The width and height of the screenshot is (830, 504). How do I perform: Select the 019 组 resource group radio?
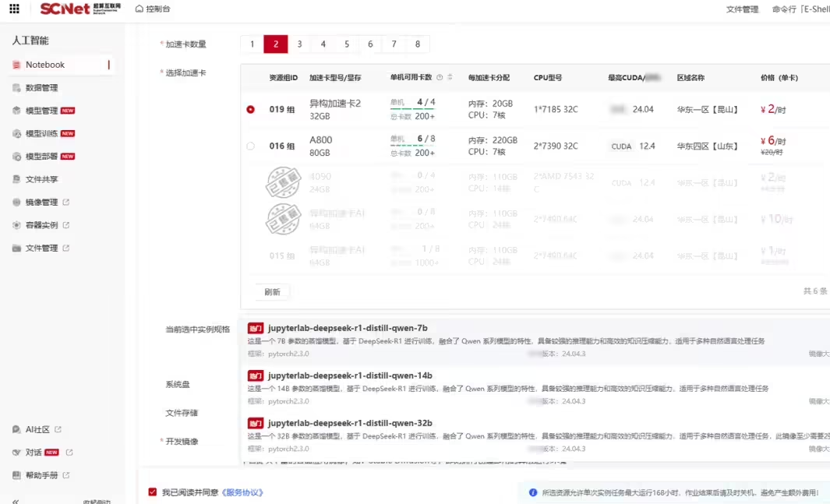tap(250, 110)
